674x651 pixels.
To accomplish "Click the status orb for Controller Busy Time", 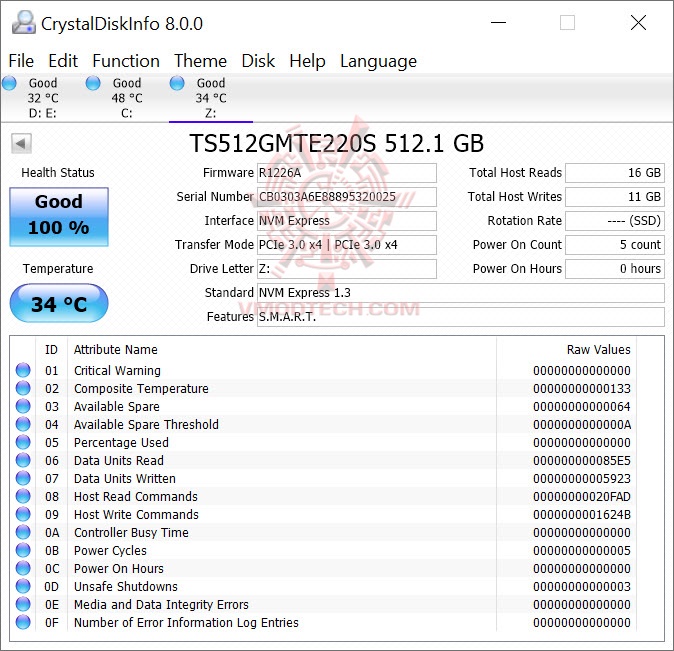I will click(23, 532).
